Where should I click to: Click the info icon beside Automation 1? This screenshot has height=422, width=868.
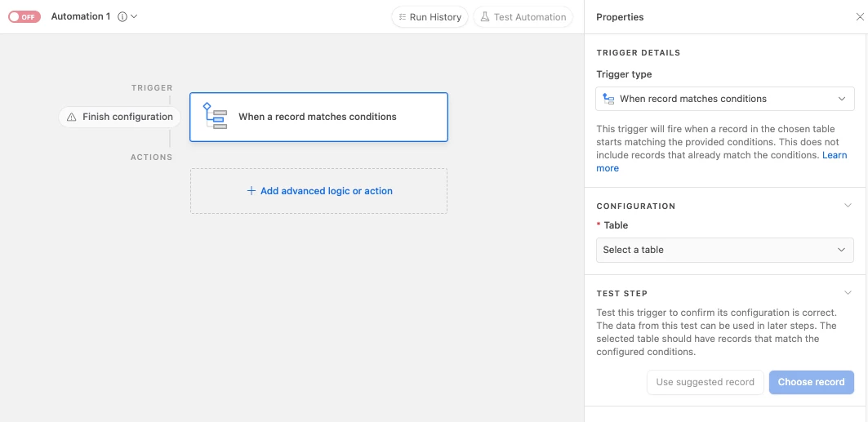122,16
